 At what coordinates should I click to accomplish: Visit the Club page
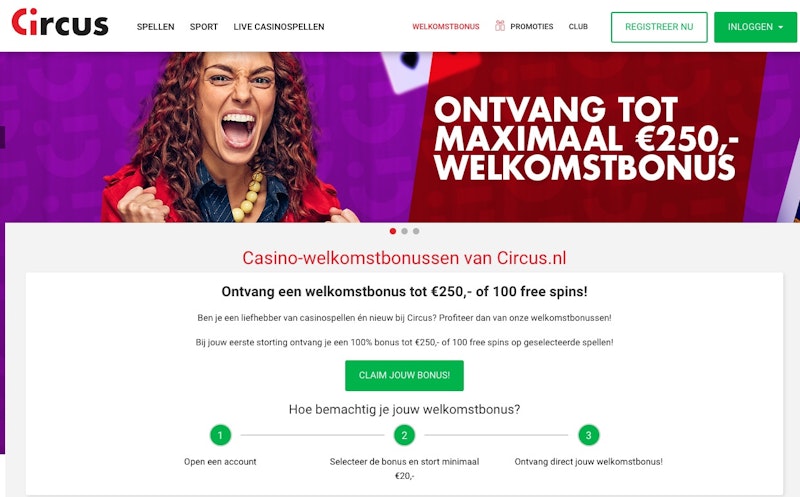(578, 27)
